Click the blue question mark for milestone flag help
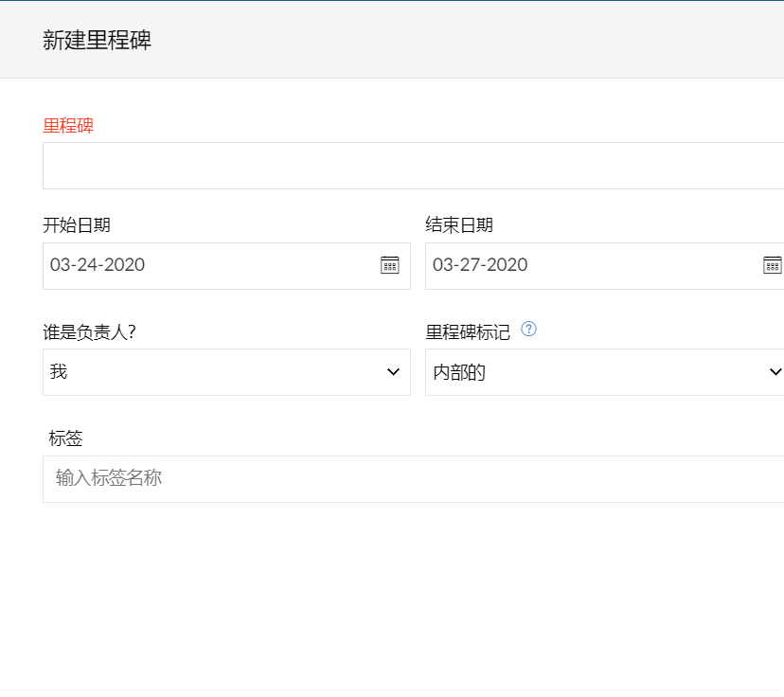 pos(530,330)
